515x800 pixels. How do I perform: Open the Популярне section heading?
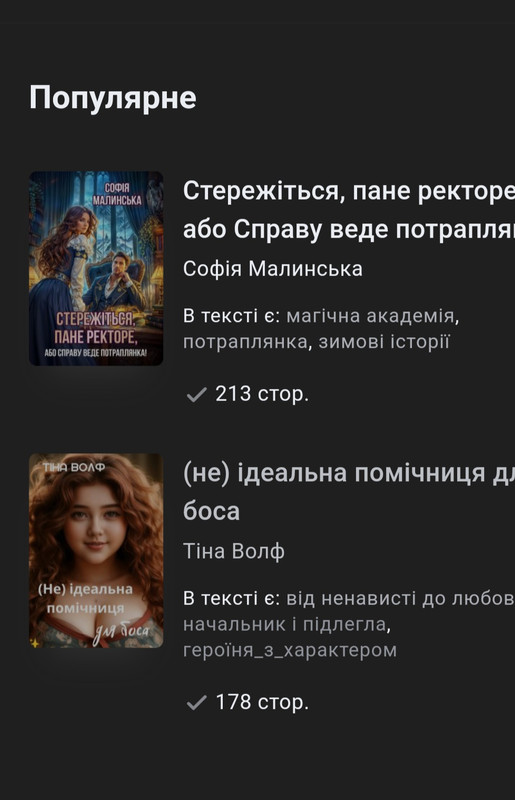[113, 97]
